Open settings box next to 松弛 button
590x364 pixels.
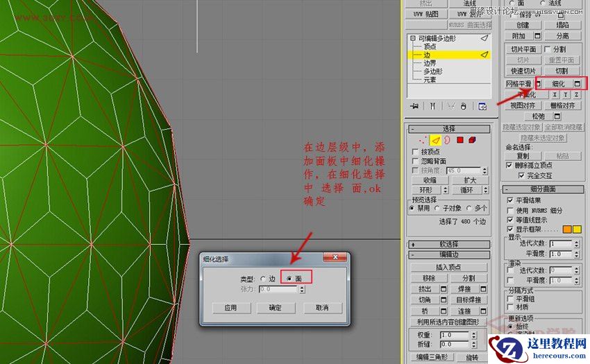(x=557, y=116)
